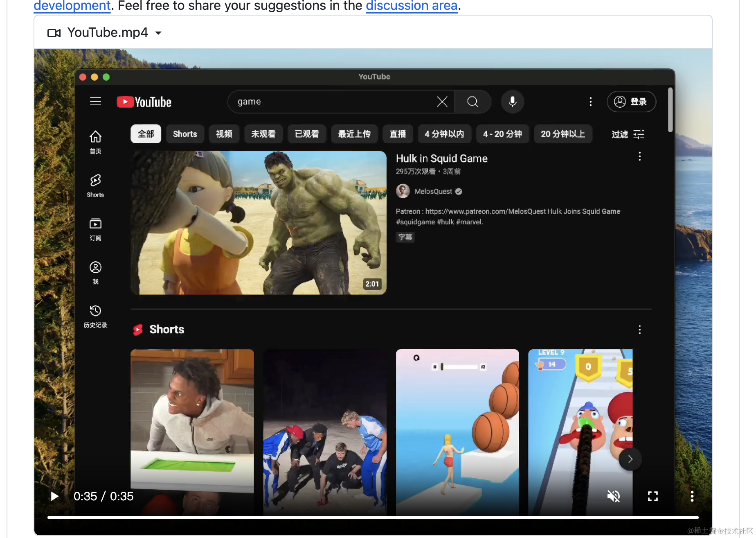Expand the YouTube.mp4 dropdown arrow

tap(158, 33)
